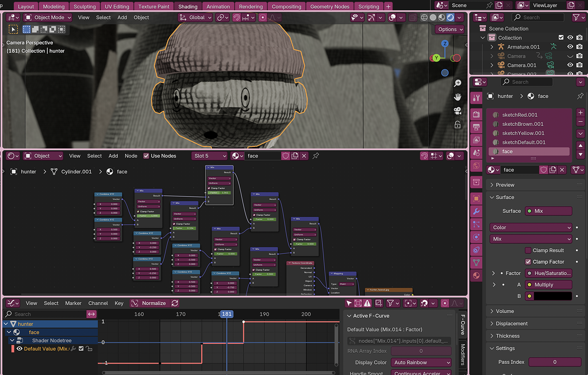Screen dimensions: 588x375
Task: Open Key menu in graph editor
Action: [x=119, y=303]
